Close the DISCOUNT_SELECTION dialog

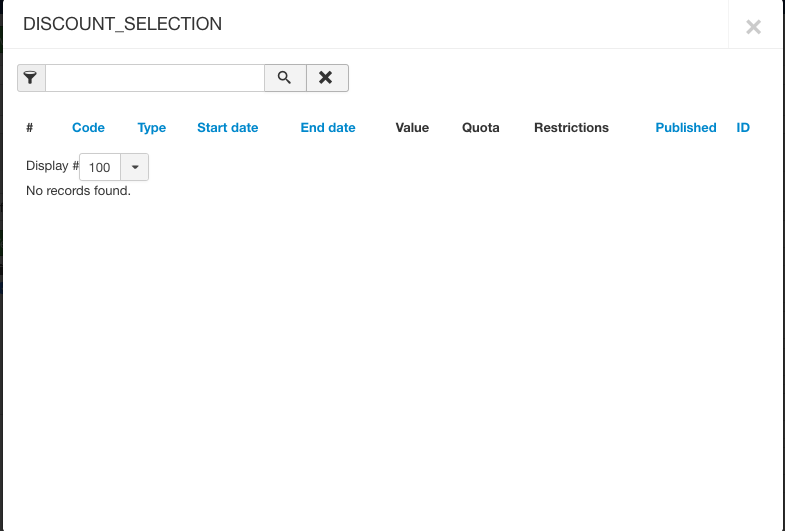pos(753,27)
